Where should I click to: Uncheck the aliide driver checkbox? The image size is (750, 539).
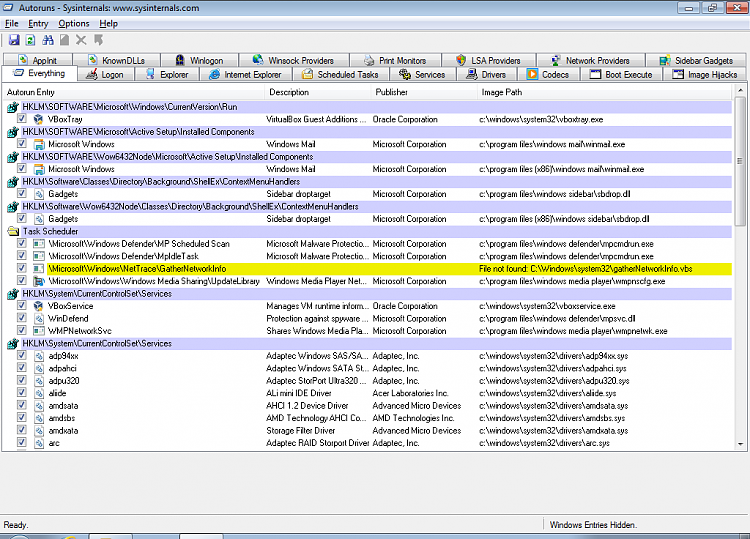[22, 392]
